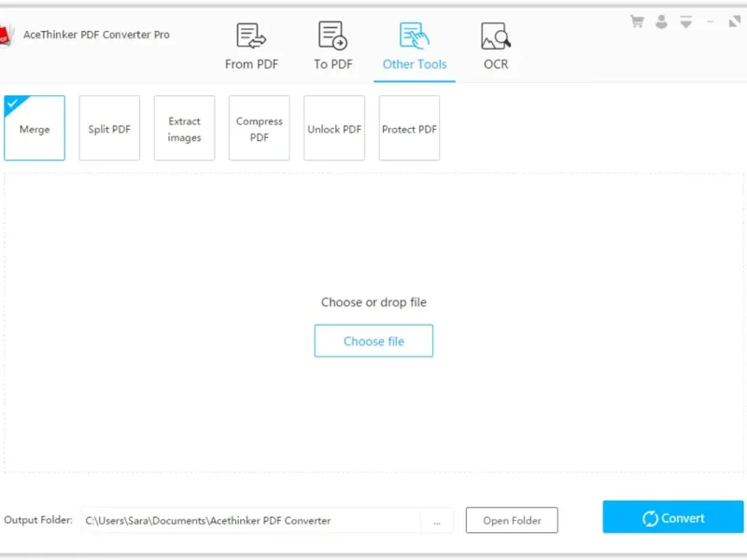Open the user account icon
Screen dimensions: 747x560
click(x=661, y=21)
